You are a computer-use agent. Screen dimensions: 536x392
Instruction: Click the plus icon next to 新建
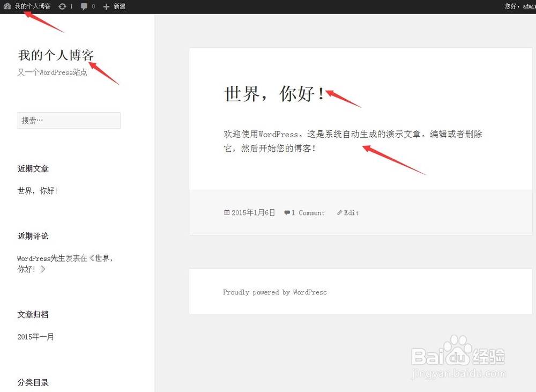[105, 6]
